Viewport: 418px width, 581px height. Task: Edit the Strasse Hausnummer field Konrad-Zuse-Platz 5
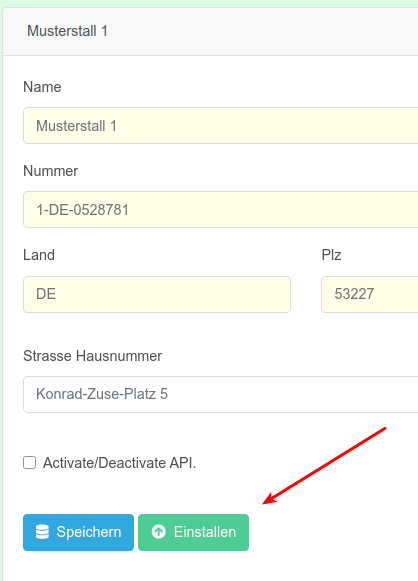pyautogui.click(x=221, y=394)
